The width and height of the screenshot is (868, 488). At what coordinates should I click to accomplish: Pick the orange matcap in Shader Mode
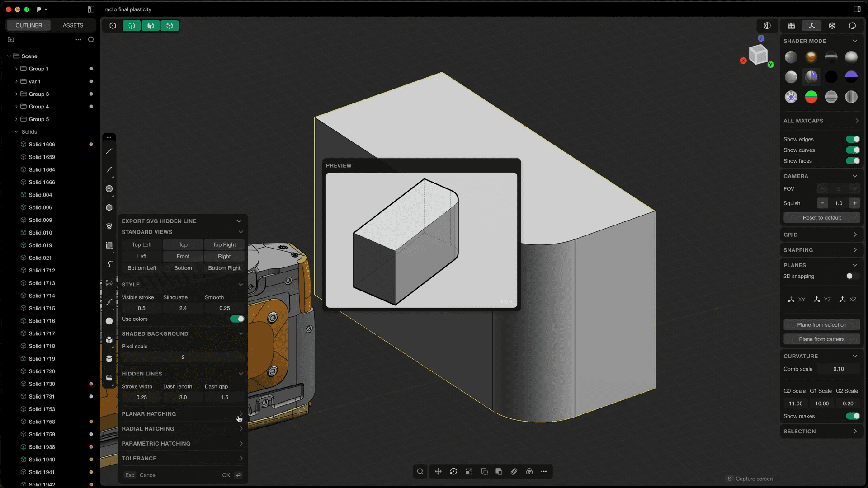[811, 57]
